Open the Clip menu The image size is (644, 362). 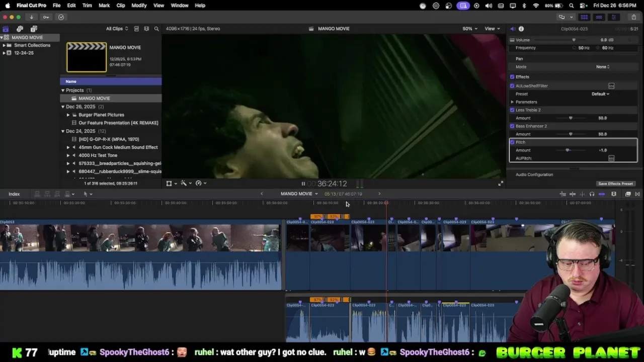pos(121,6)
